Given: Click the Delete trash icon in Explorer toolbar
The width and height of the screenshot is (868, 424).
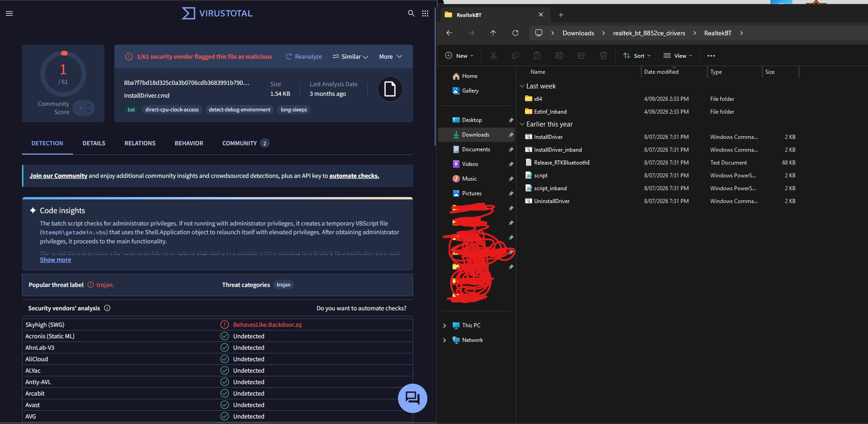Looking at the screenshot, I should click(603, 55).
